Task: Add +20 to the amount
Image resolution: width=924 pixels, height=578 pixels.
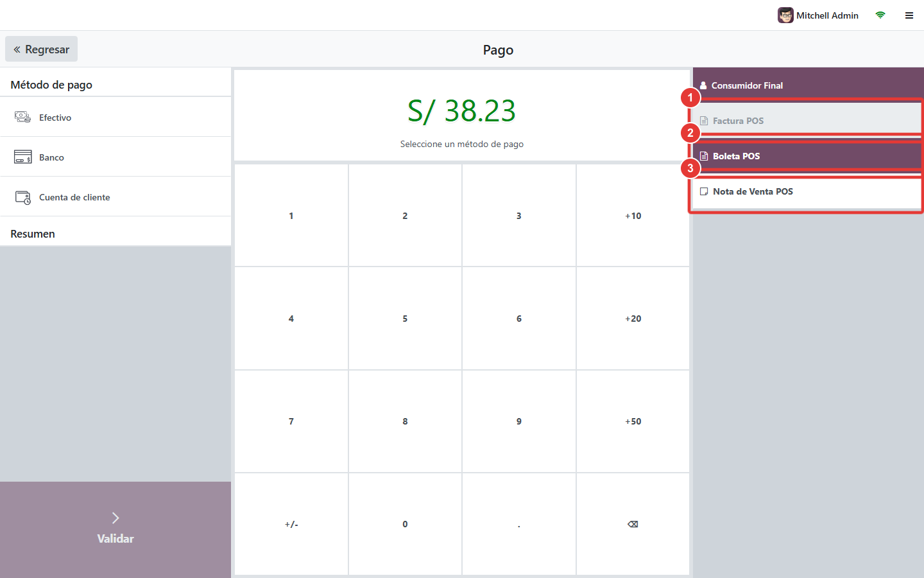Action: tap(633, 319)
